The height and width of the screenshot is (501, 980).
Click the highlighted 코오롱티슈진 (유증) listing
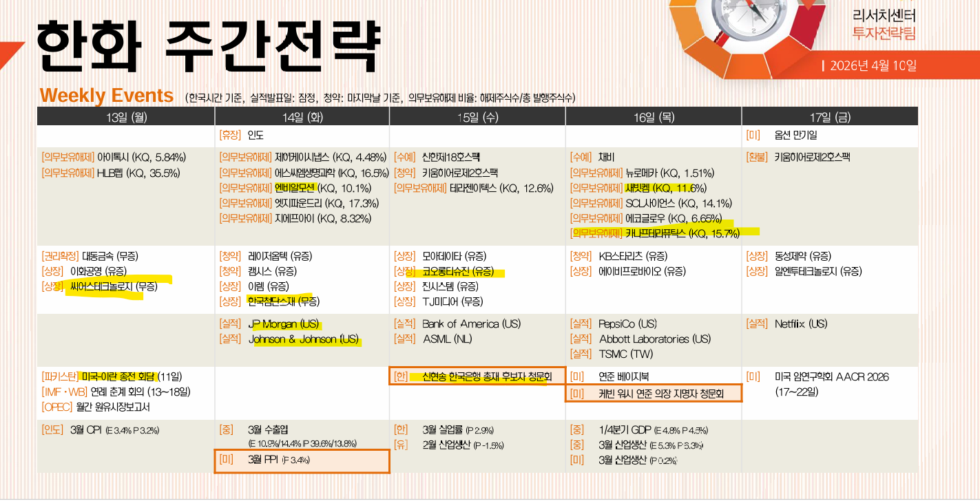click(x=455, y=272)
